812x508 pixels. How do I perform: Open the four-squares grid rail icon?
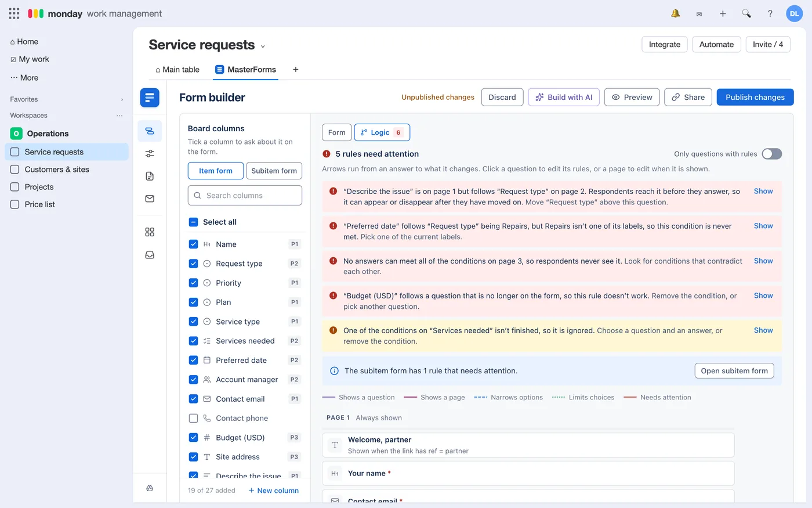tap(150, 232)
